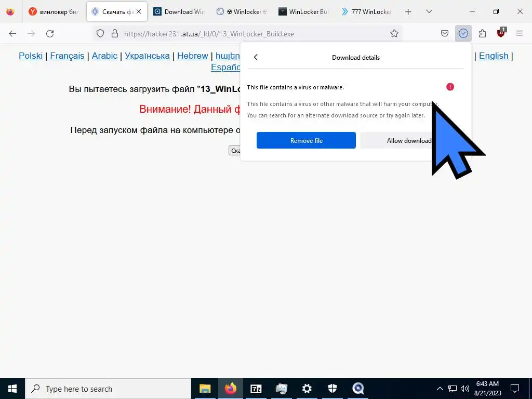Open Settings gear in taskbar

click(307, 389)
